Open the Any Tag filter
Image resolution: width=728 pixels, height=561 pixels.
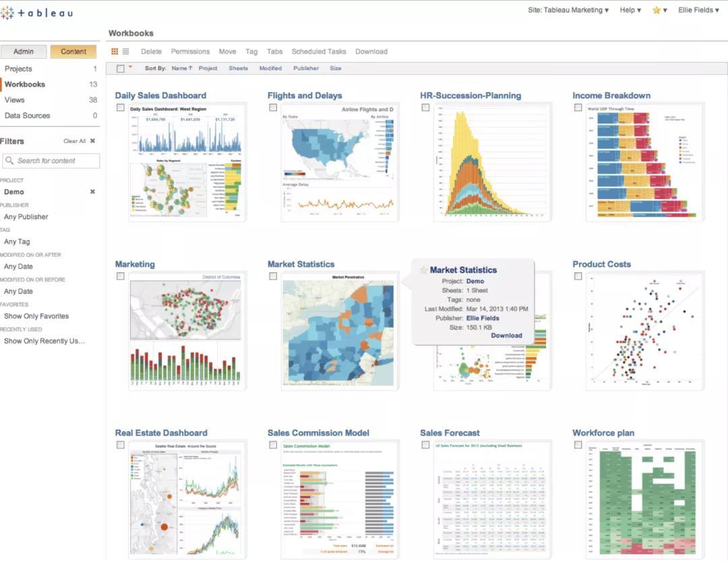17,241
